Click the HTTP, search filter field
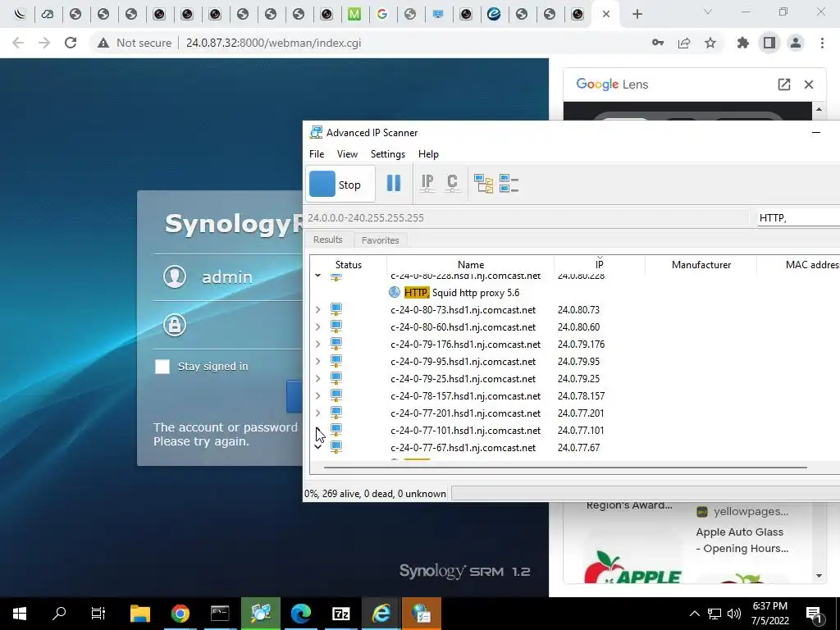This screenshot has height=630, width=840. (x=798, y=217)
